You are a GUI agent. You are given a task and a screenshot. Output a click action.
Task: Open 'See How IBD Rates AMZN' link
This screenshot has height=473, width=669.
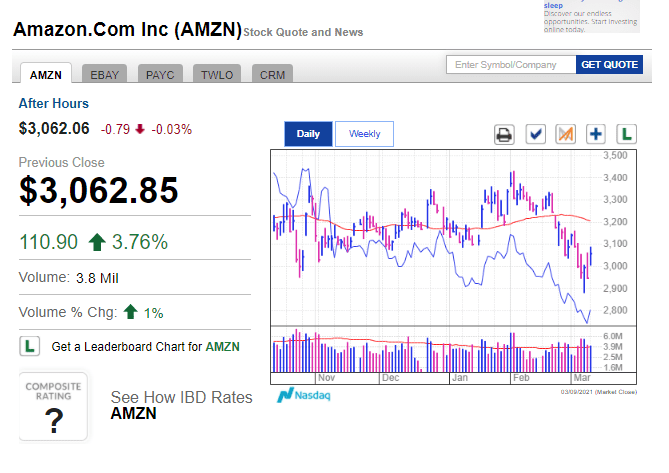pyautogui.click(x=181, y=405)
